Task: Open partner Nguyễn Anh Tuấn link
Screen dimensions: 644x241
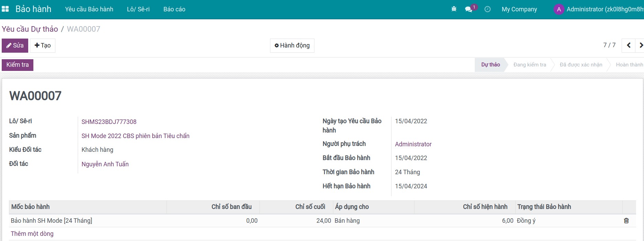Action: (105, 164)
